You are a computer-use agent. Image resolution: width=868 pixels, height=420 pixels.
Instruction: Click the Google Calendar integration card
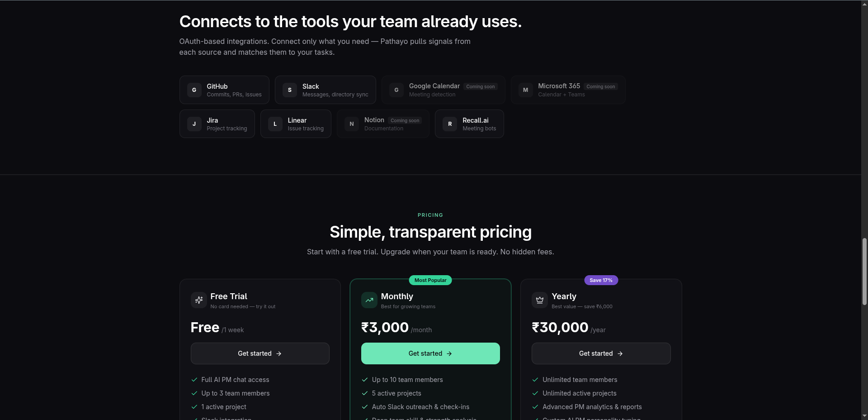[443, 90]
